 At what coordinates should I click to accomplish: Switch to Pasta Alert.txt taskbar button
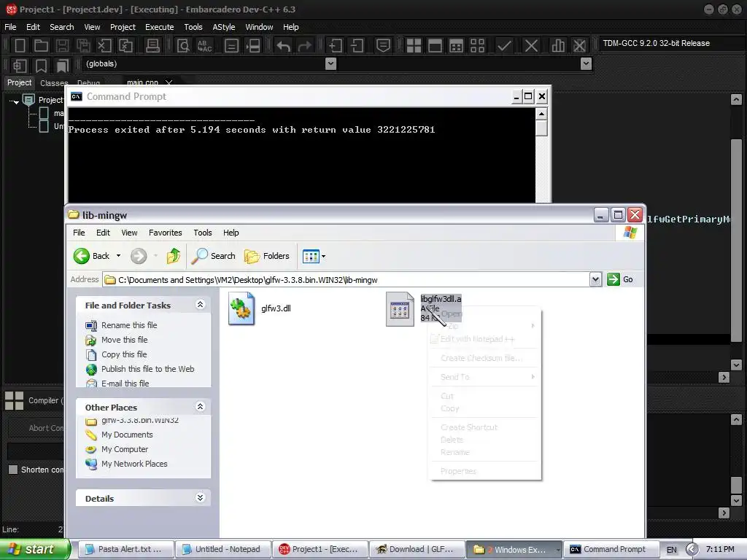125,549
